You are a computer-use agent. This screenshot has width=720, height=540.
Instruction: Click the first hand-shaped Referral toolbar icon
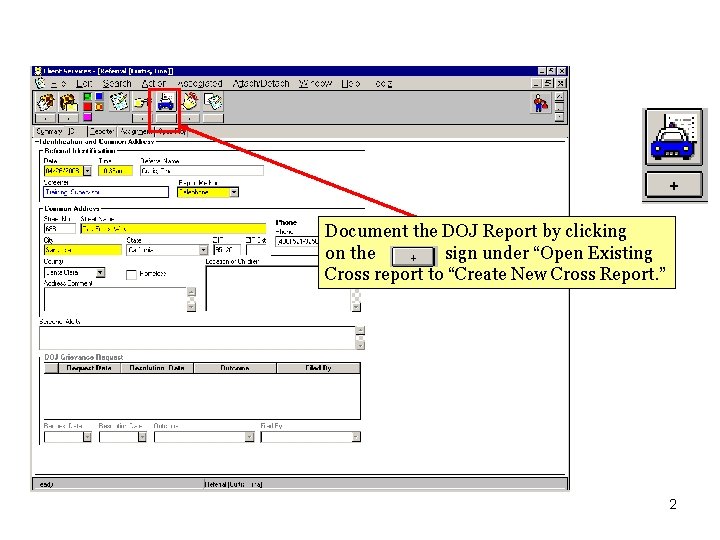45,102
